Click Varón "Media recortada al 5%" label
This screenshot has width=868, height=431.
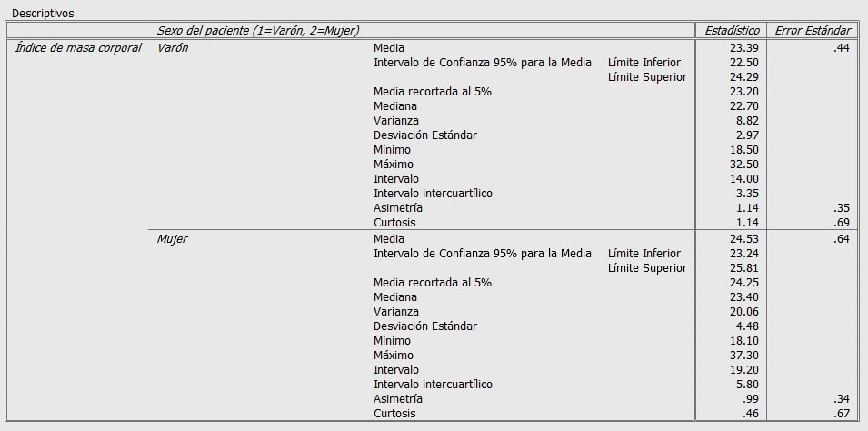(x=432, y=91)
